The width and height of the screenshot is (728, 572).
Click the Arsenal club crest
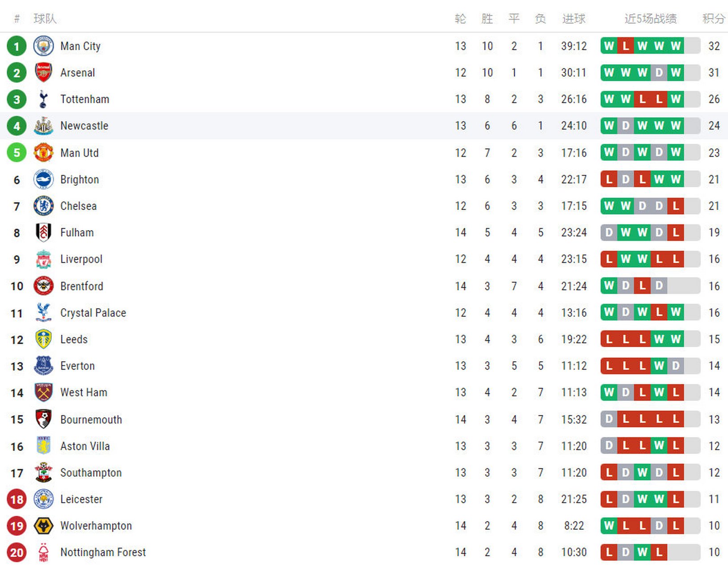point(43,72)
